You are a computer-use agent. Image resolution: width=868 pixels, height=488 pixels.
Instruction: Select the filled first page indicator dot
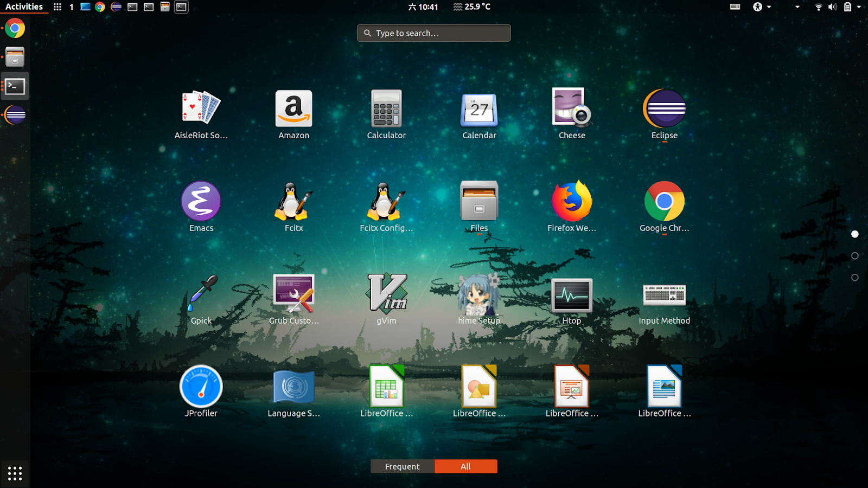(855, 234)
